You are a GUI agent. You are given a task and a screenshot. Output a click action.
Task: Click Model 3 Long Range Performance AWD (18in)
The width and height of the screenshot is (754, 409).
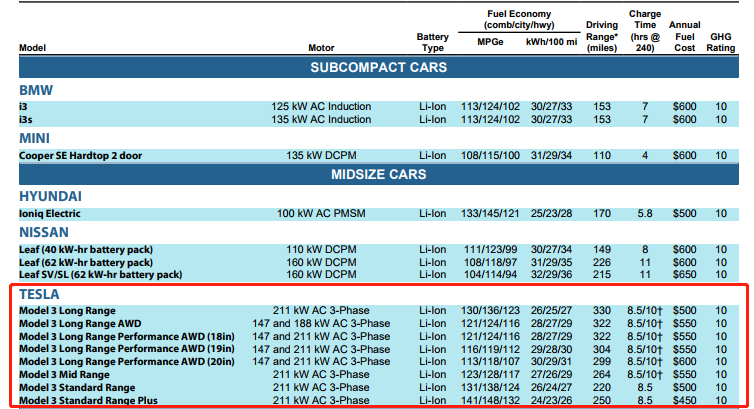(127, 336)
